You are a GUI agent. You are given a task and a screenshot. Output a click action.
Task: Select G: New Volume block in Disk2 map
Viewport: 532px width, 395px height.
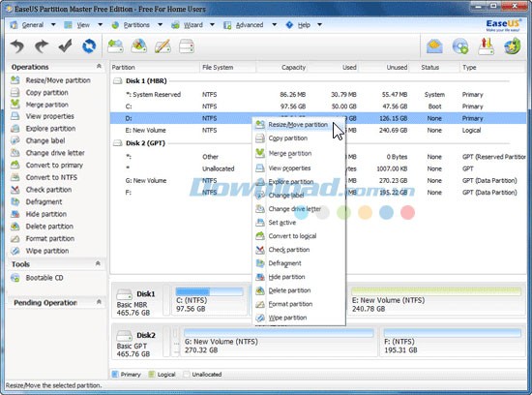[x=279, y=342]
